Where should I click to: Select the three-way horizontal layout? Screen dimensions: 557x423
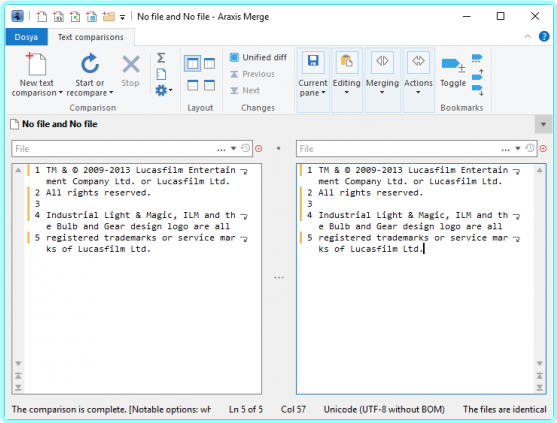coord(210,85)
